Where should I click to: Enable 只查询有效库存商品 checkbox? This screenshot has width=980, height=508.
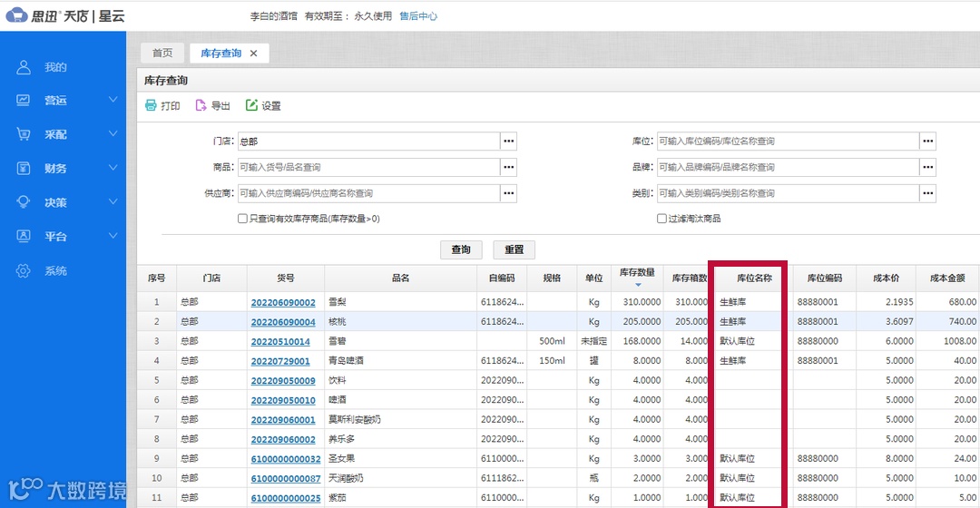242,219
